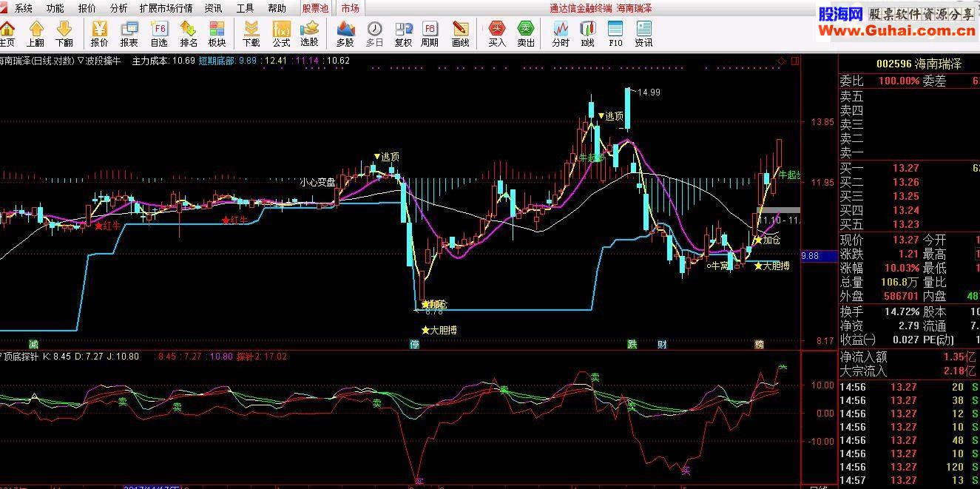Click the 买五 bid price 13.23
980x489 pixels.
point(905,224)
